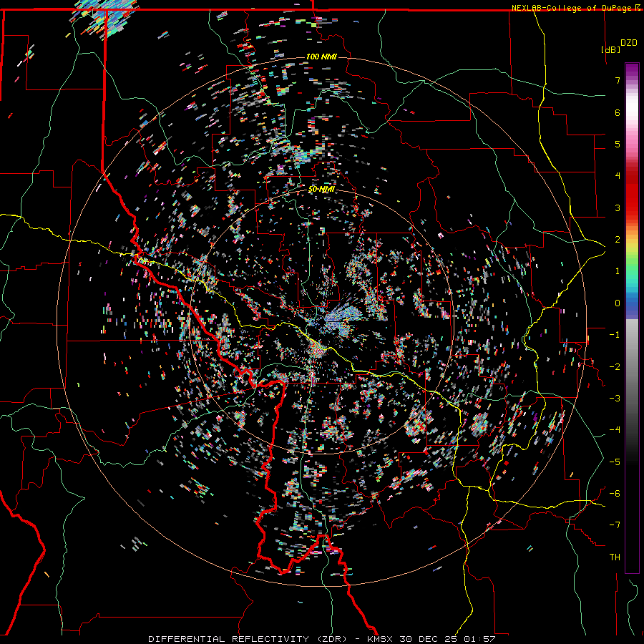Click the "6" value on the color scale

click(x=618, y=112)
